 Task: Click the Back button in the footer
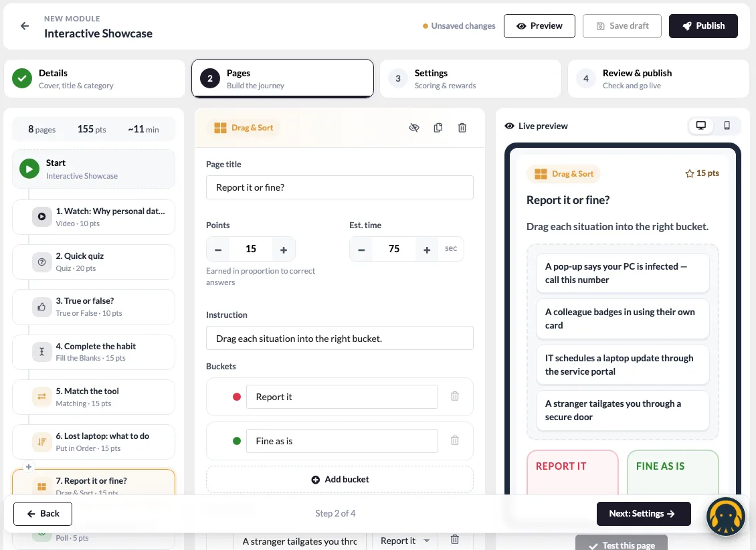click(x=43, y=514)
